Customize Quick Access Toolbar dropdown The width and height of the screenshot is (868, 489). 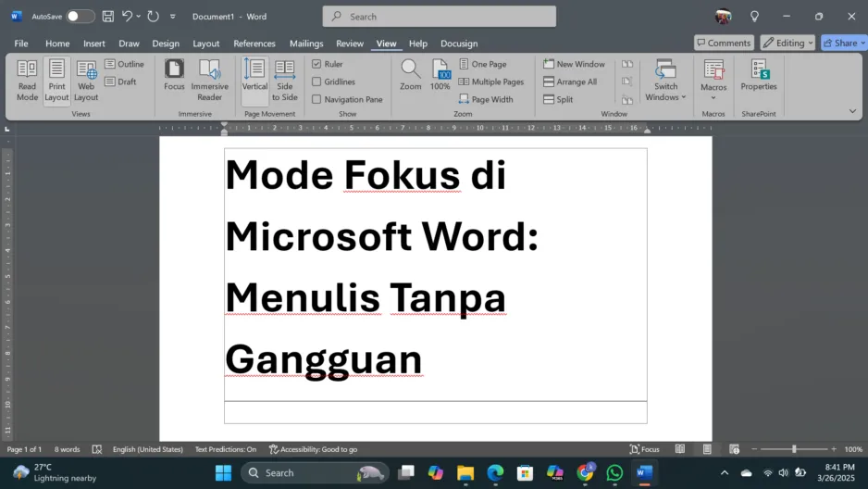[173, 17]
